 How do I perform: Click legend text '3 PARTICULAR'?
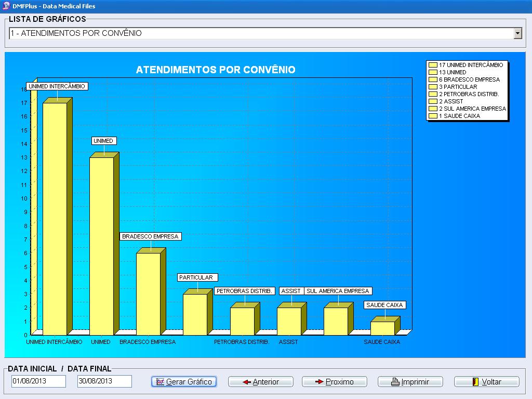(458, 87)
